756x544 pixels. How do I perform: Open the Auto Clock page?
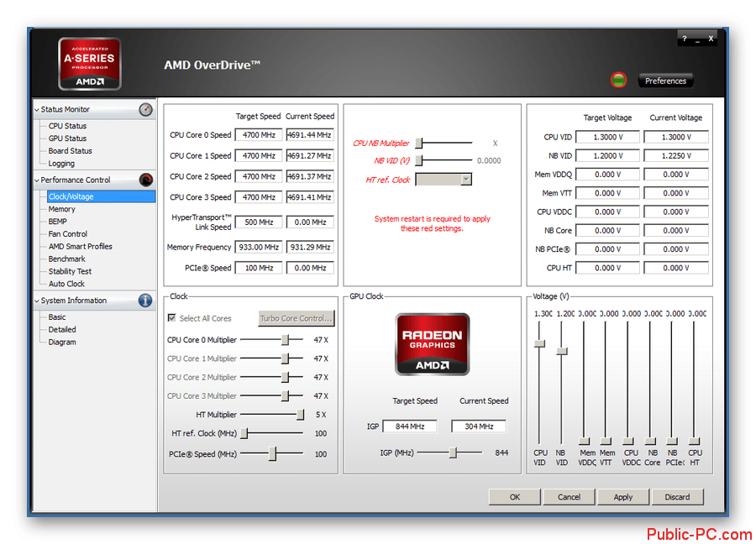coord(66,285)
